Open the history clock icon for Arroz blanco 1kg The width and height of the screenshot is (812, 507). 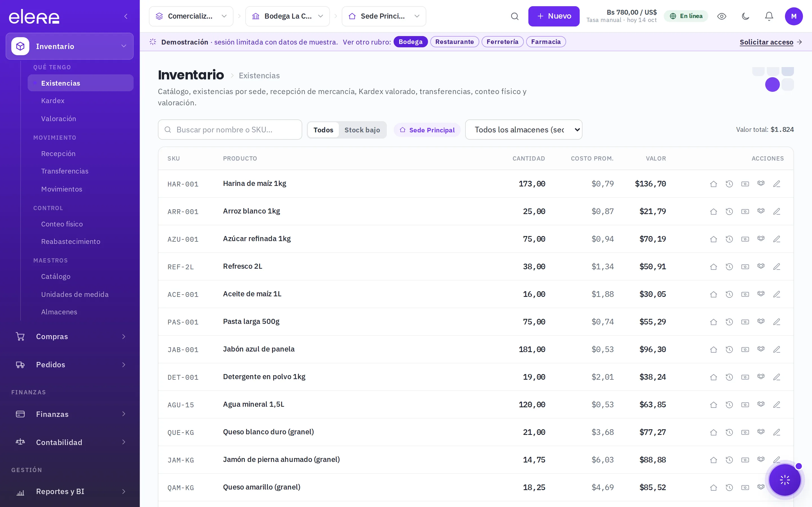[729, 211]
